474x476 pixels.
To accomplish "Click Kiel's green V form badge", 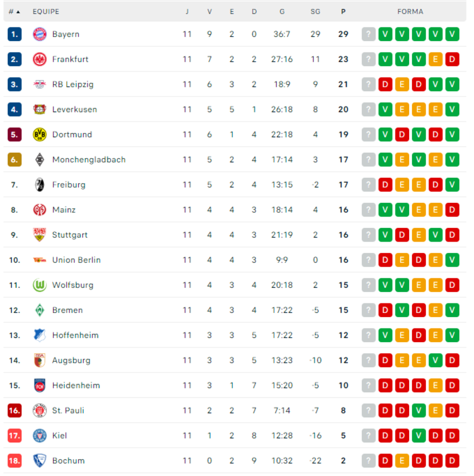I will 419,436.
